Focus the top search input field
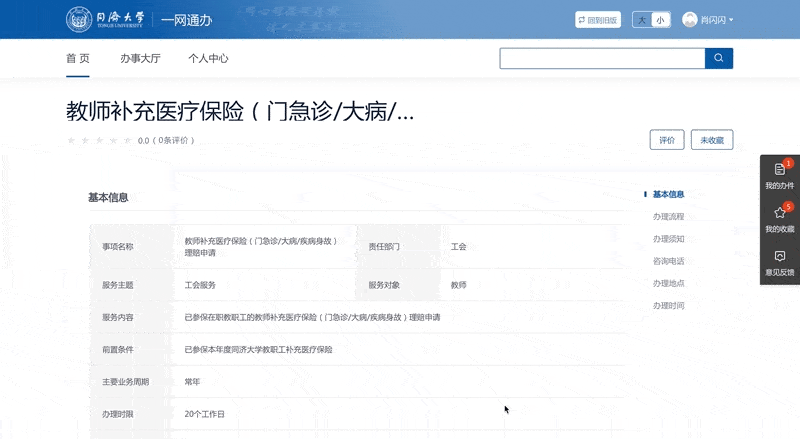This screenshot has height=439, width=800. (602, 58)
